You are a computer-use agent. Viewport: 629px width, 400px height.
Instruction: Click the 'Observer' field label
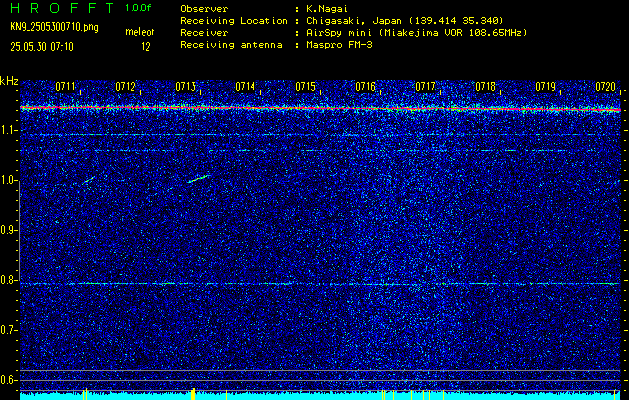click(204, 9)
